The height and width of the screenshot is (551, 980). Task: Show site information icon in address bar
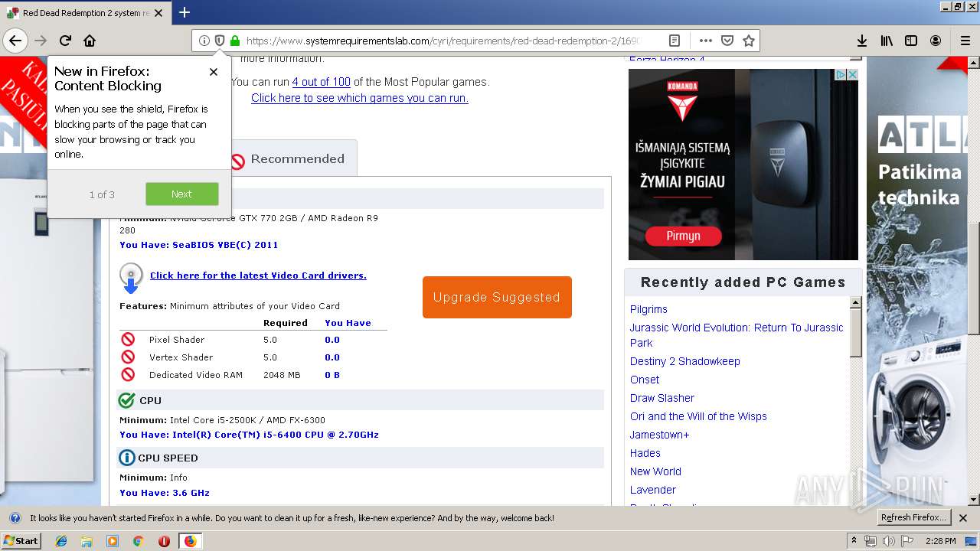pos(204,41)
